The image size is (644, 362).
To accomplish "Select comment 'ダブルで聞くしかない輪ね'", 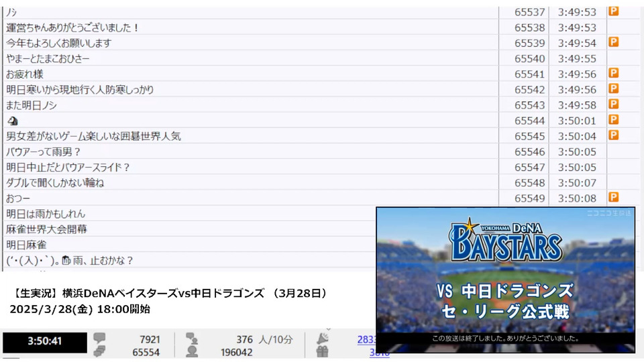I will pyautogui.click(x=55, y=182).
